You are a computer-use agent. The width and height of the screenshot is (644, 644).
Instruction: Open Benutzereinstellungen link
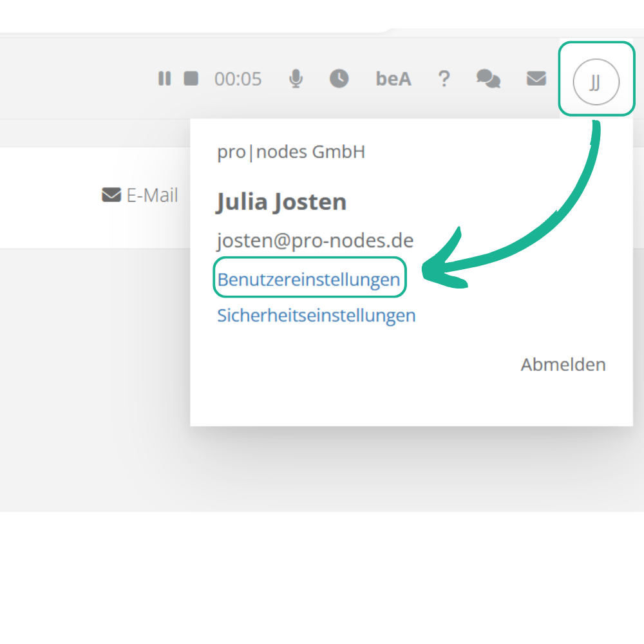(x=309, y=280)
